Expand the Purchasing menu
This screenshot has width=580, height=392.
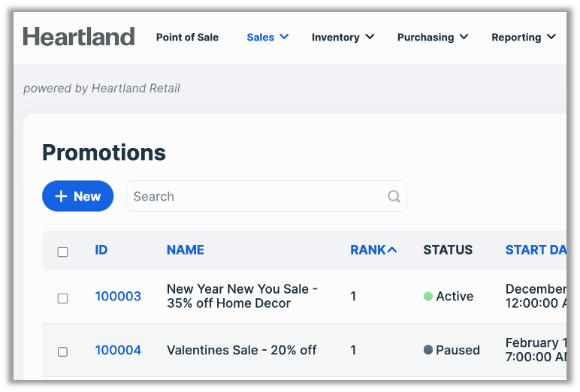[x=433, y=37]
